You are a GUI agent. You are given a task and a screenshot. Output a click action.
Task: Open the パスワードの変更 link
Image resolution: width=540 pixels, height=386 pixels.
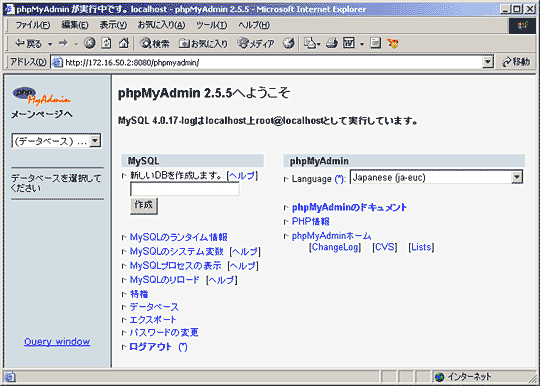(164, 333)
